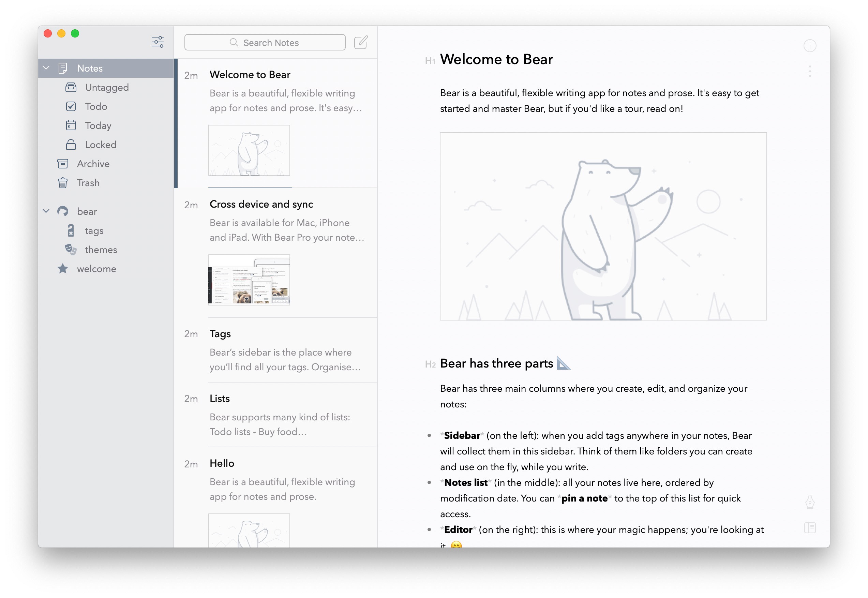Select the Archive section
The image size is (868, 598).
(93, 164)
